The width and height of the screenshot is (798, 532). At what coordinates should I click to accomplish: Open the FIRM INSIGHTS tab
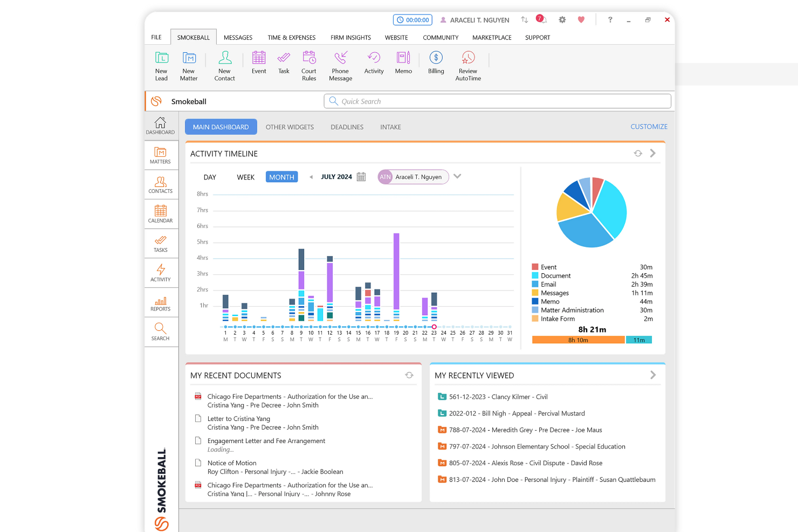(350, 38)
